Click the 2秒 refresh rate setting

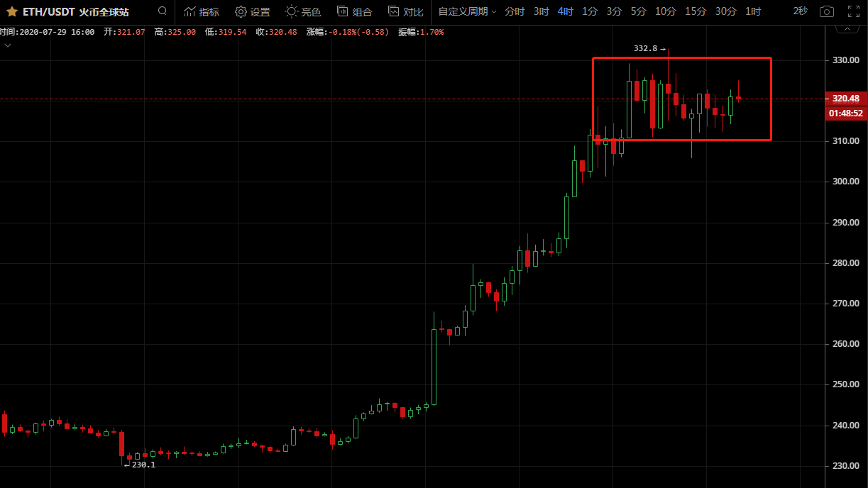tap(800, 12)
